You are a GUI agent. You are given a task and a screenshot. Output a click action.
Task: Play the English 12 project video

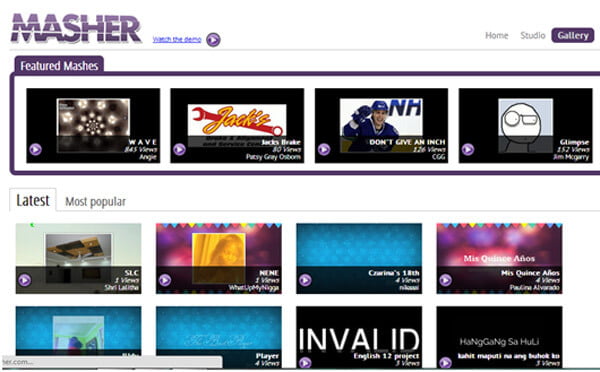(305, 362)
